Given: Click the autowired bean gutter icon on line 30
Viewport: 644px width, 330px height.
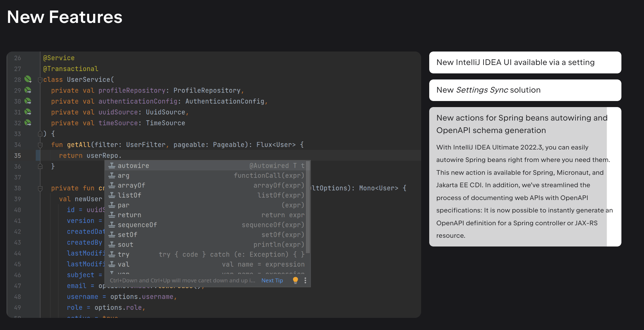Looking at the screenshot, I should pos(28,101).
